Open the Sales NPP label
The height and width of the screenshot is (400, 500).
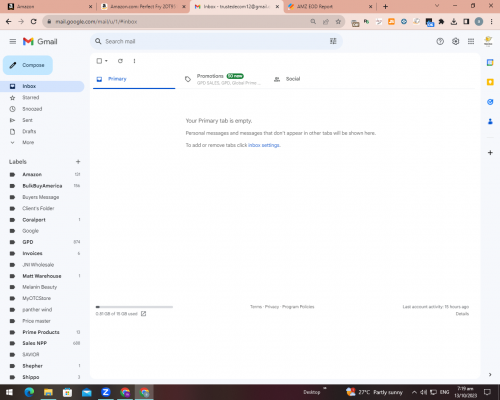[34, 343]
